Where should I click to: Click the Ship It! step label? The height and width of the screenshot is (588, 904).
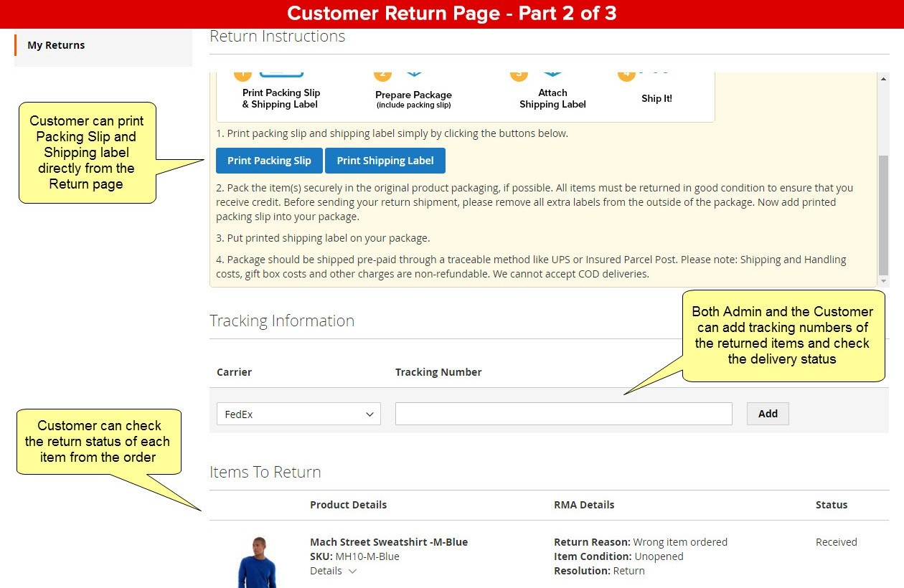[656, 99]
